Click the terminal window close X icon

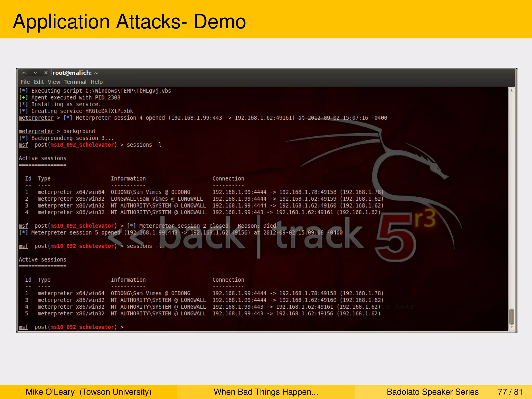(x=46, y=73)
